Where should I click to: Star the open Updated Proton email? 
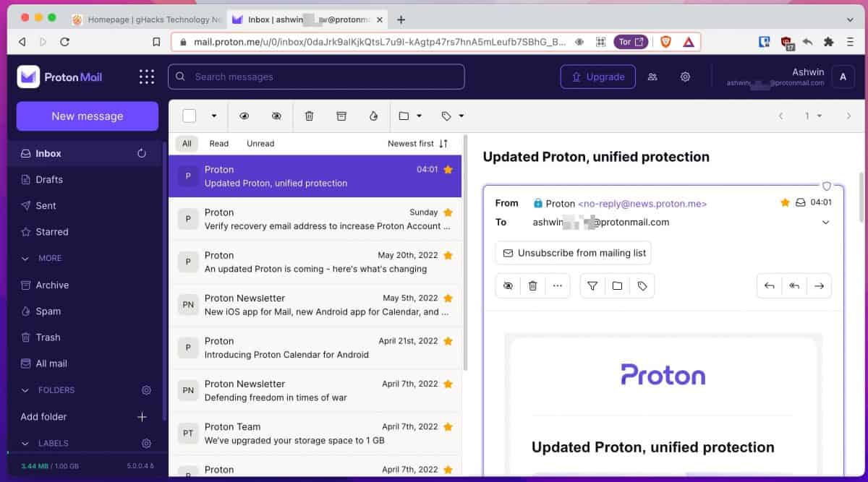point(785,203)
